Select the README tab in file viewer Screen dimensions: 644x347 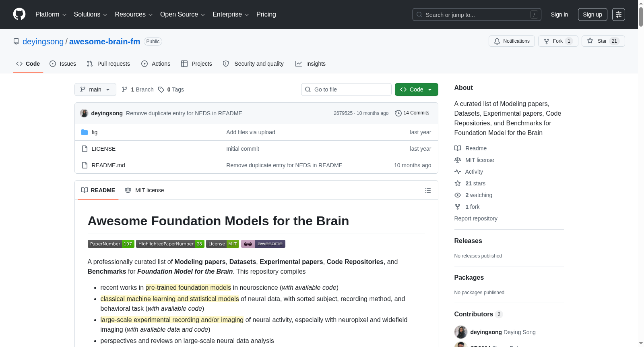pos(98,190)
